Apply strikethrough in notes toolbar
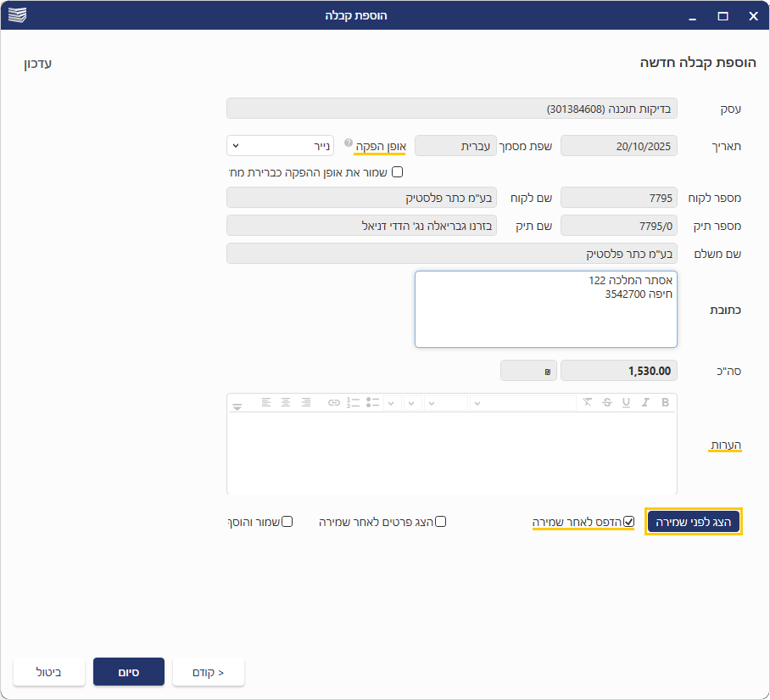 point(606,402)
